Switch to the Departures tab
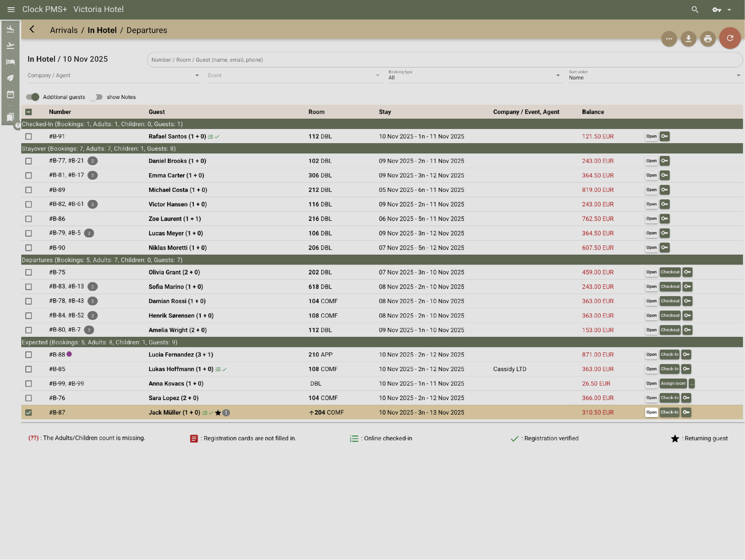Image resolution: width=745 pixels, height=560 pixels. pyautogui.click(x=146, y=30)
